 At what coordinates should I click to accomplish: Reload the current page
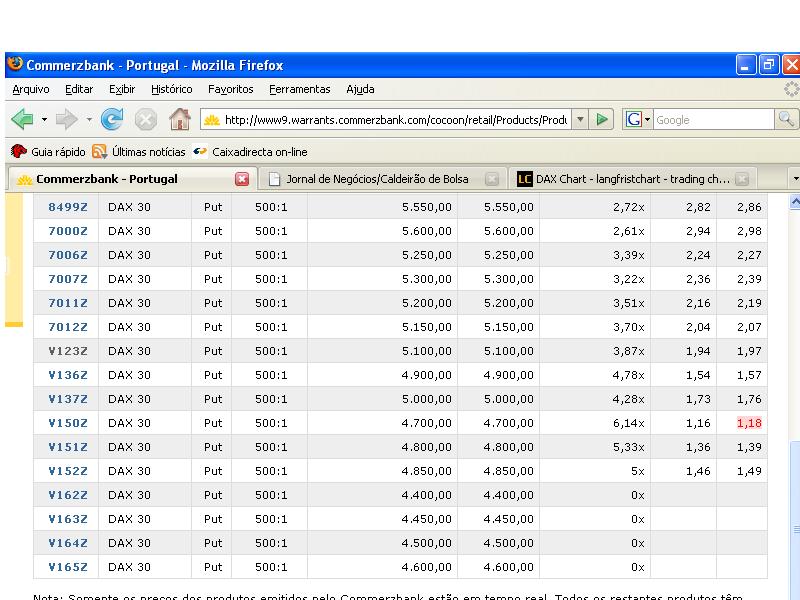[112, 120]
